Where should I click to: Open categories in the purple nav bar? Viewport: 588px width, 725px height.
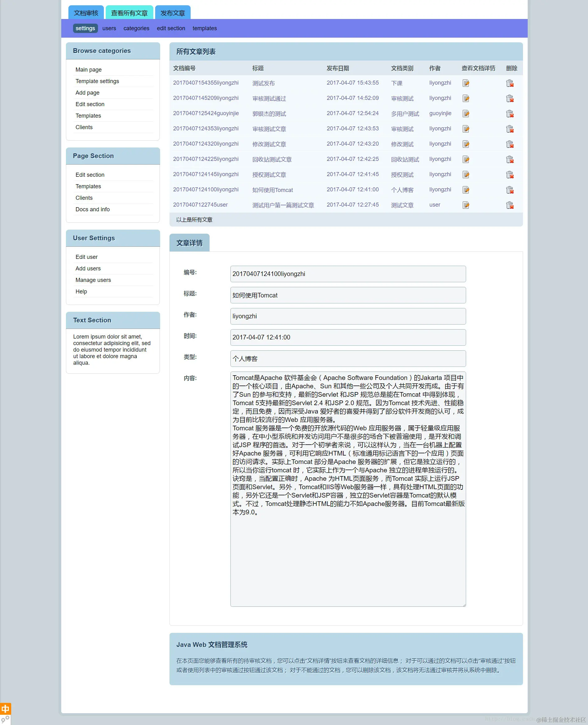pos(136,28)
